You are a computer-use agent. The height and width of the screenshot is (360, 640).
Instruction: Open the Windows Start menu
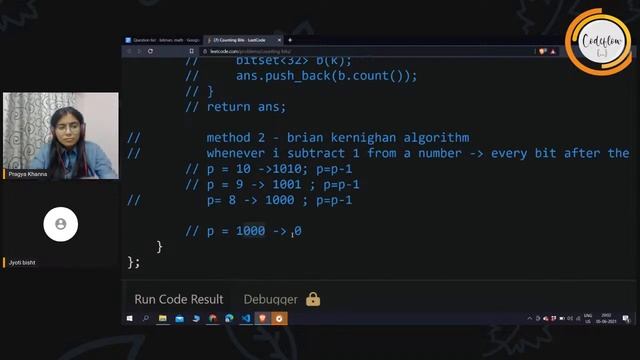(x=130, y=318)
